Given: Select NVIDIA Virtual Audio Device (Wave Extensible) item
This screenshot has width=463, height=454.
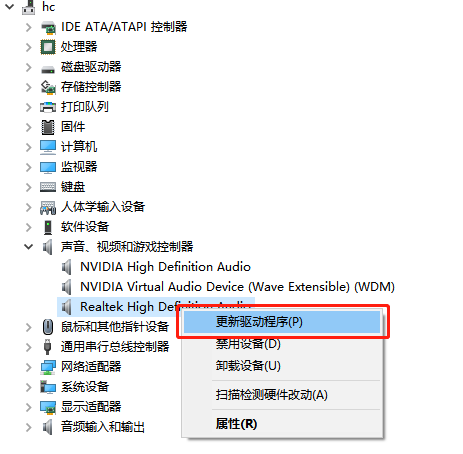Looking at the screenshot, I should point(237,287).
